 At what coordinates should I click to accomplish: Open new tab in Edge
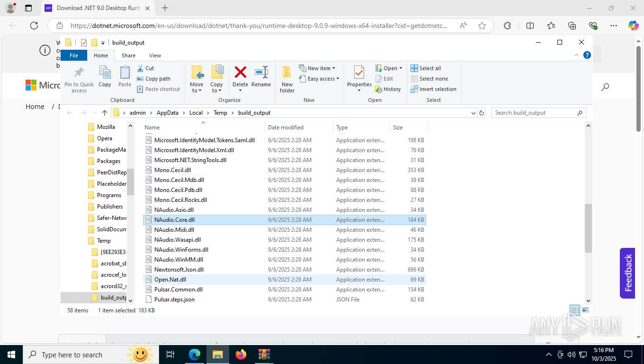click(165, 8)
